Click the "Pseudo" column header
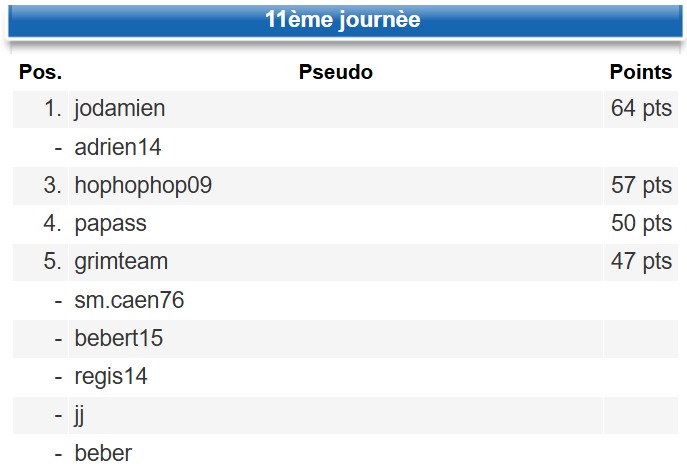This screenshot has height=473, width=687. pos(336,72)
